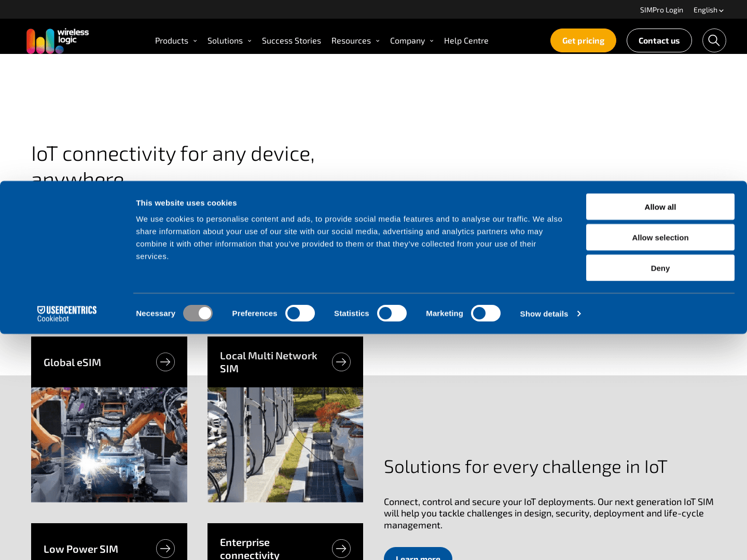The width and height of the screenshot is (747, 560).
Task: Open the Local Multi Network SIM title
Action: (268, 362)
